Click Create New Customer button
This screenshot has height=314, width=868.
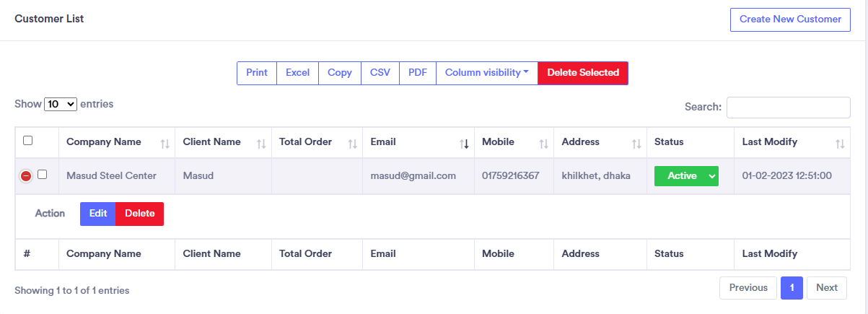(790, 19)
